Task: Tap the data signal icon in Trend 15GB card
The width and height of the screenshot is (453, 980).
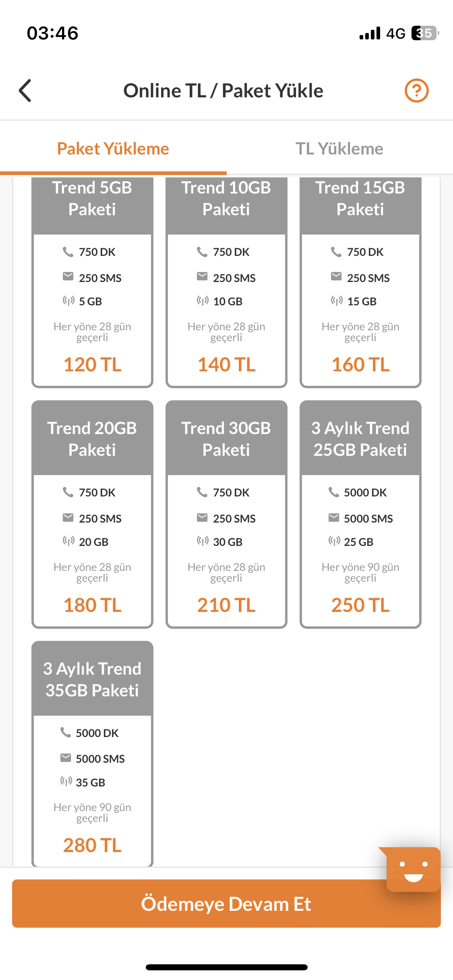Action: coord(337,301)
